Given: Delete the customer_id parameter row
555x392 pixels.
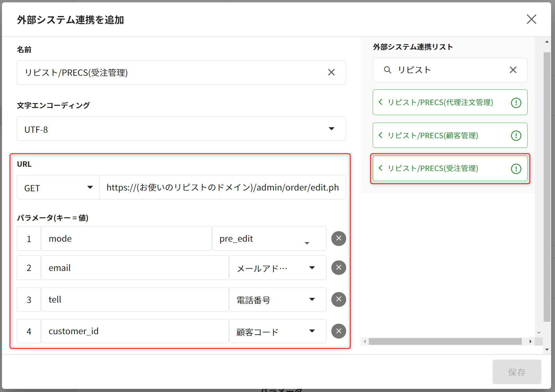Looking at the screenshot, I should (338, 331).
